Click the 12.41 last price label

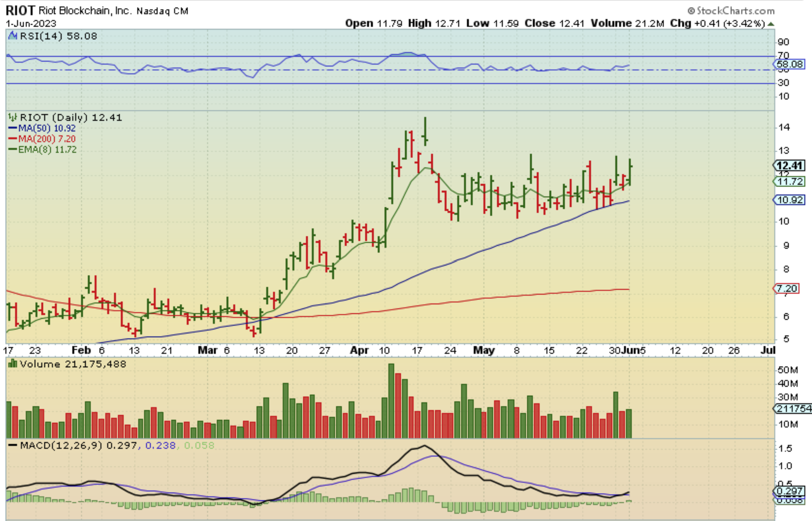[790, 166]
